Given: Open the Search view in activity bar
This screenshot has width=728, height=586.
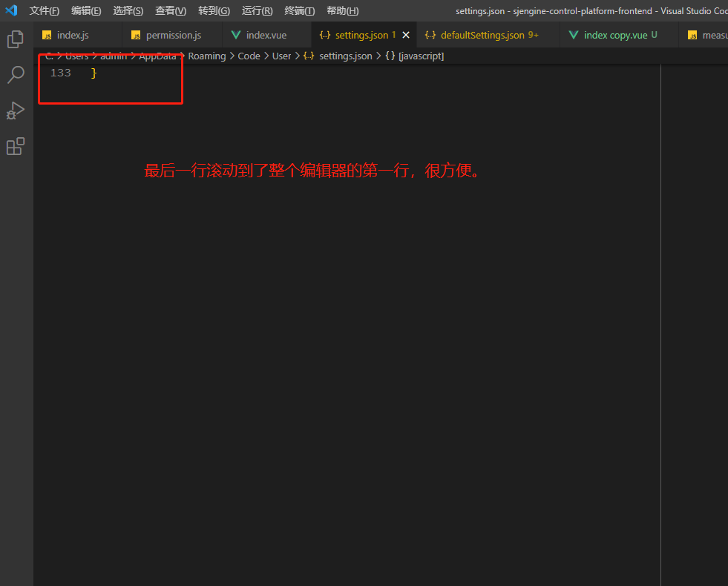Looking at the screenshot, I should pyautogui.click(x=16, y=75).
